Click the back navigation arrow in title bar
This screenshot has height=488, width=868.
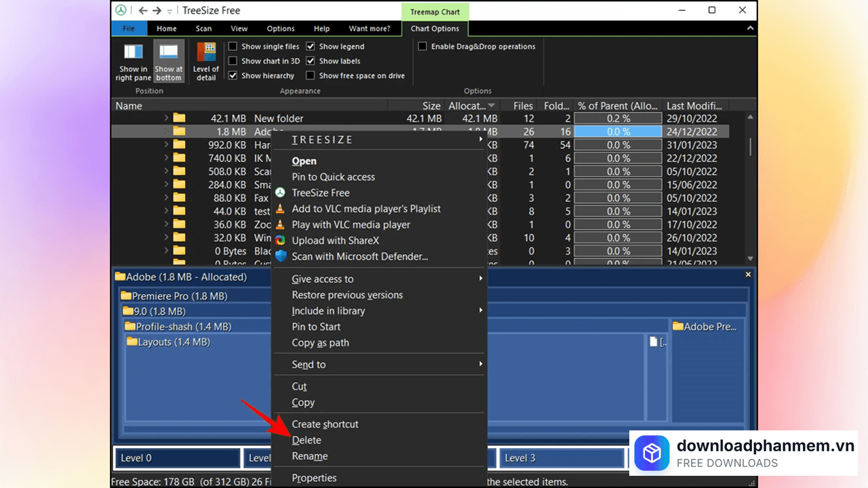(x=143, y=11)
